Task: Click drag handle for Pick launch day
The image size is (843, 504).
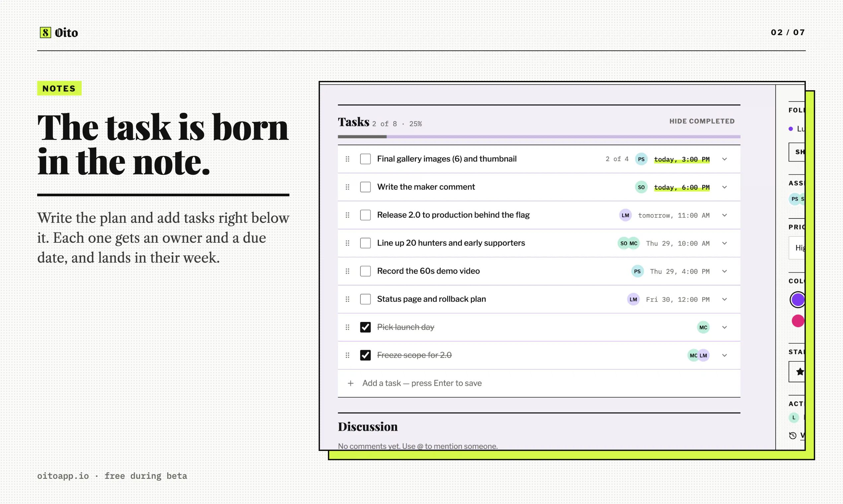Action: (x=347, y=327)
